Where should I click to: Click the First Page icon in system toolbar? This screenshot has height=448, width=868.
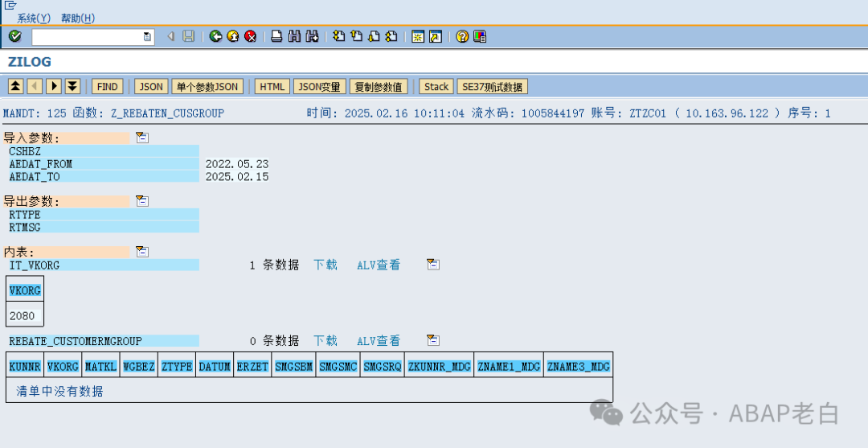tap(339, 36)
